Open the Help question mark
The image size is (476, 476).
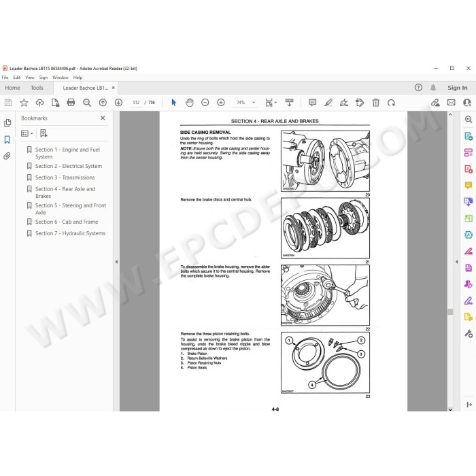(x=418, y=88)
